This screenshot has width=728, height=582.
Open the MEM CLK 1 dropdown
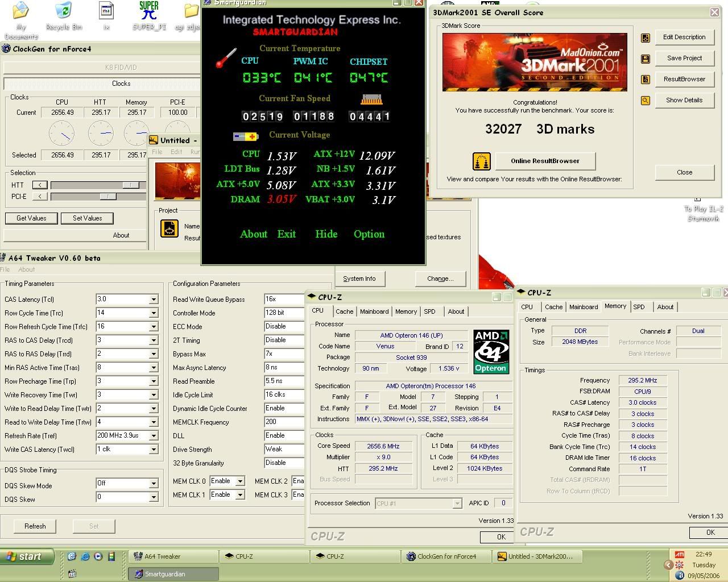point(240,495)
